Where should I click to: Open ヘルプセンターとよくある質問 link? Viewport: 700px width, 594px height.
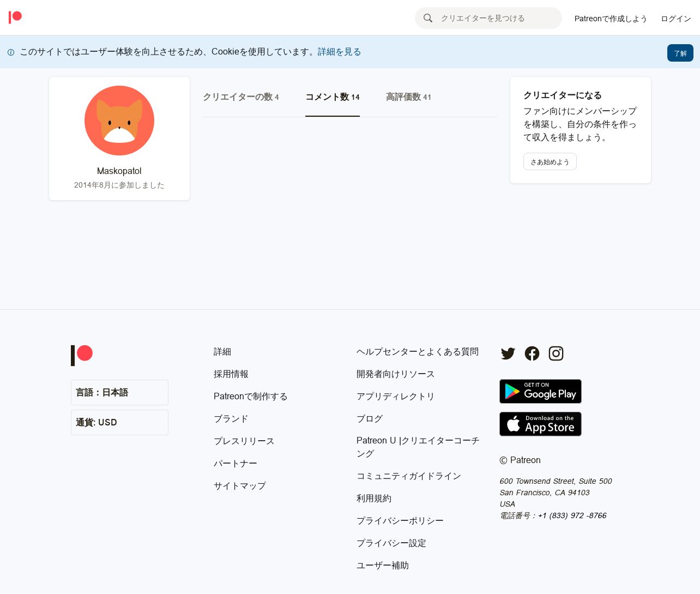tap(418, 352)
